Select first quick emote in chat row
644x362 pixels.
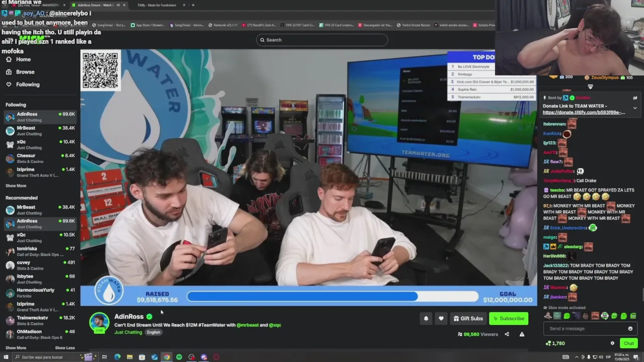[x=548, y=316]
